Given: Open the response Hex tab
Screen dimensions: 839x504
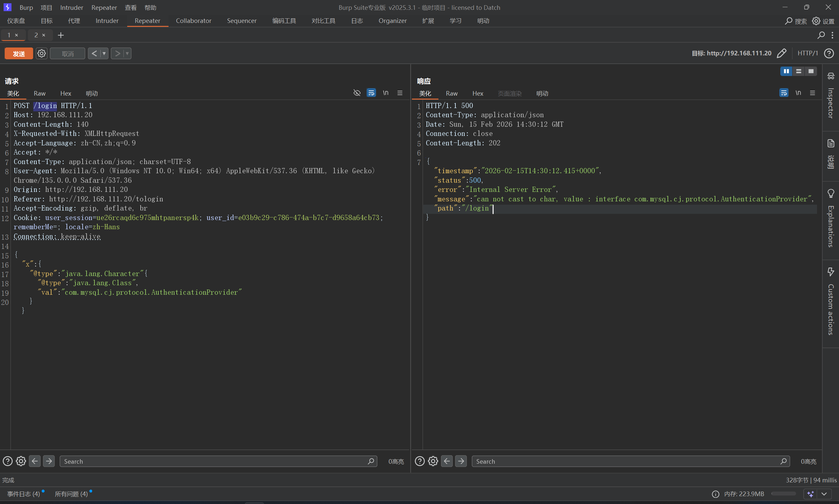Looking at the screenshot, I should [x=477, y=93].
